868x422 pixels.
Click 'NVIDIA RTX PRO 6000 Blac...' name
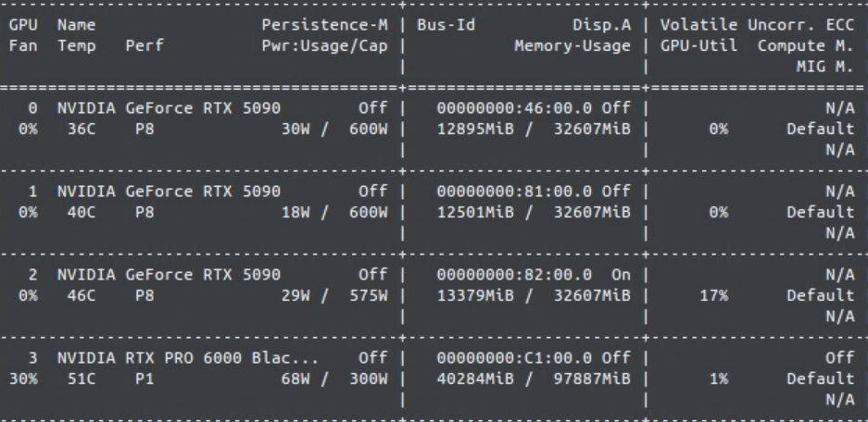point(188,358)
